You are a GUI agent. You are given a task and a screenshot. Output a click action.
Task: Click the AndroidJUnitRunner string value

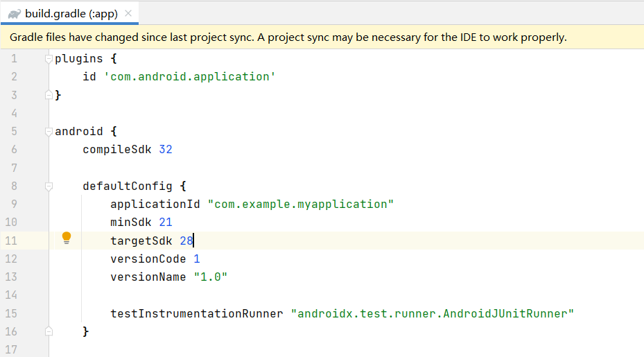click(432, 314)
